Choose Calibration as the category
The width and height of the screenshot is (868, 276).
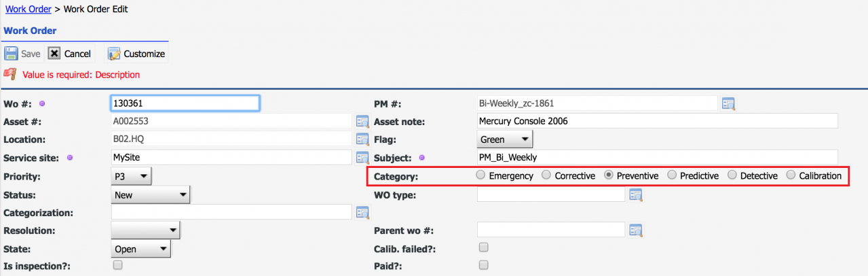coord(791,175)
